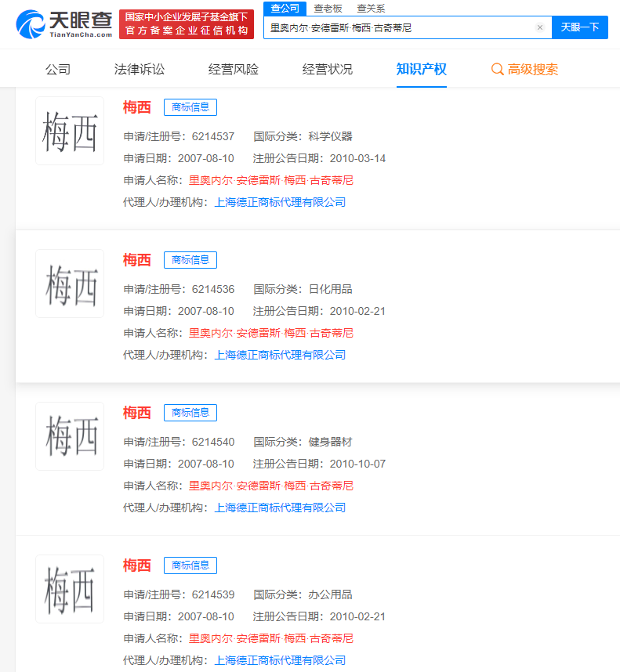Select the 知识产权 navigation tab
Image resolution: width=620 pixels, height=672 pixels.
click(x=422, y=69)
